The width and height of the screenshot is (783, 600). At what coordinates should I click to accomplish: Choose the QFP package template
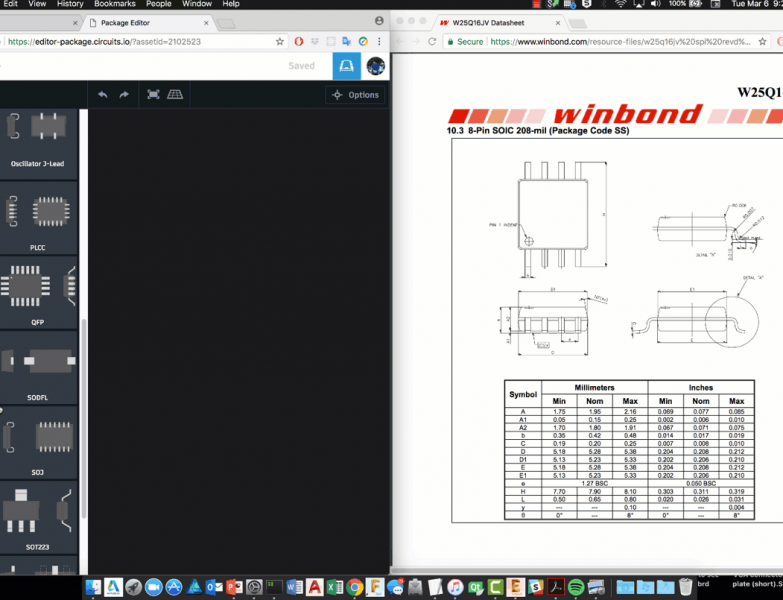[38, 294]
